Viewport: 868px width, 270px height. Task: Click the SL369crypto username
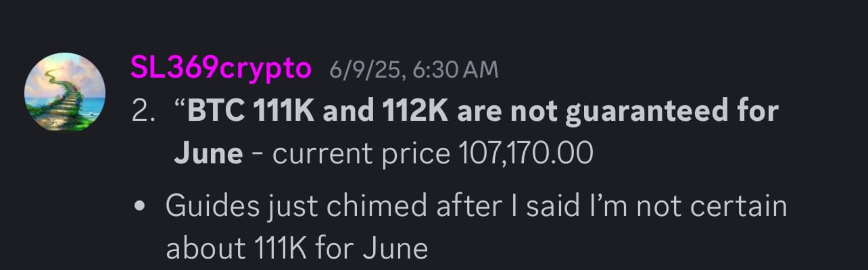(220, 69)
